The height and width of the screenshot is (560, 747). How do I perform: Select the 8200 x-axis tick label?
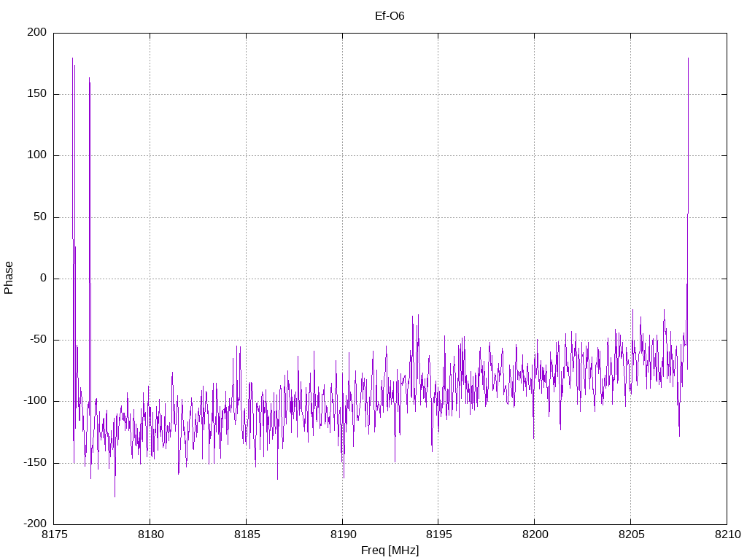pos(534,534)
